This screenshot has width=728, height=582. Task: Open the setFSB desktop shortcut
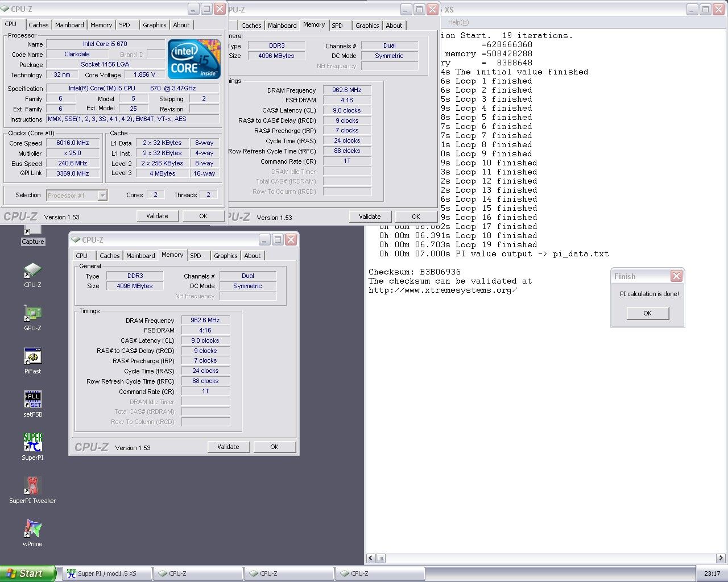[32, 404]
